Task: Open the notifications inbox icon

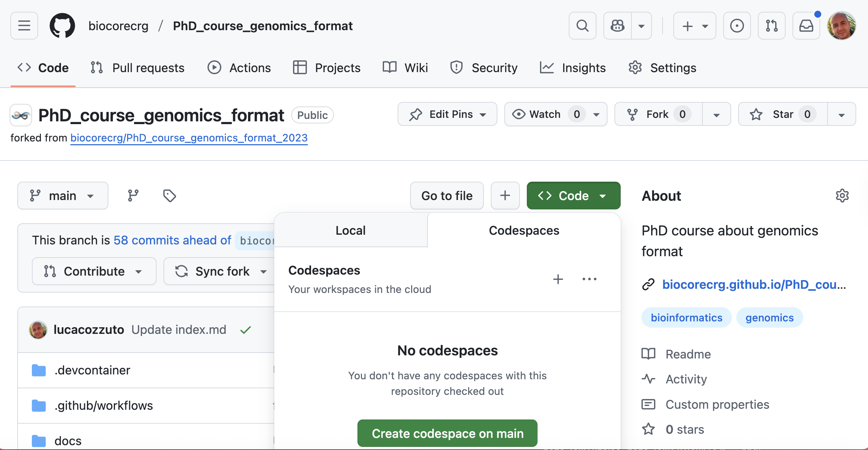Action: (x=806, y=26)
